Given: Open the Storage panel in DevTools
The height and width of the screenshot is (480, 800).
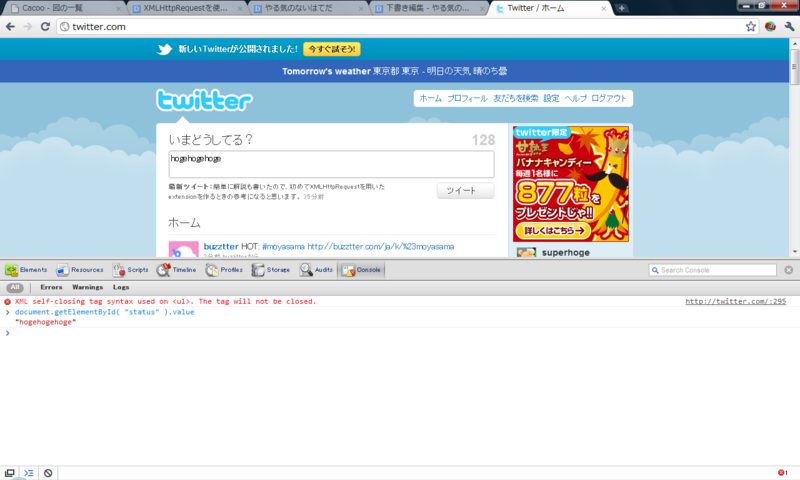Looking at the screenshot, I should pyautogui.click(x=270, y=270).
